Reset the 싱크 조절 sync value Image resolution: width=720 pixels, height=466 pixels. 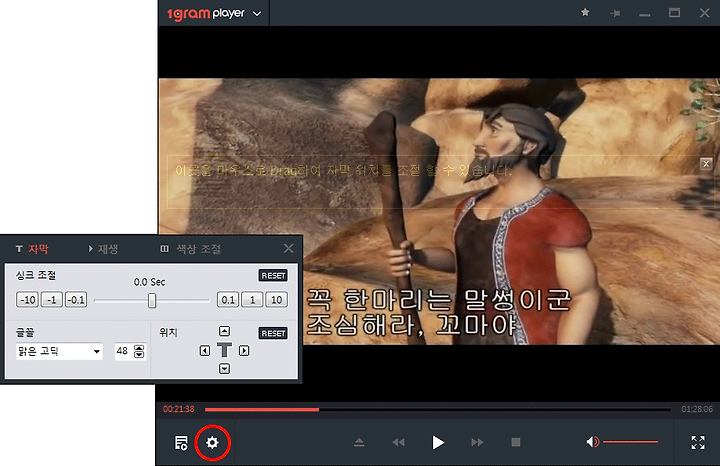pyautogui.click(x=273, y=275)
